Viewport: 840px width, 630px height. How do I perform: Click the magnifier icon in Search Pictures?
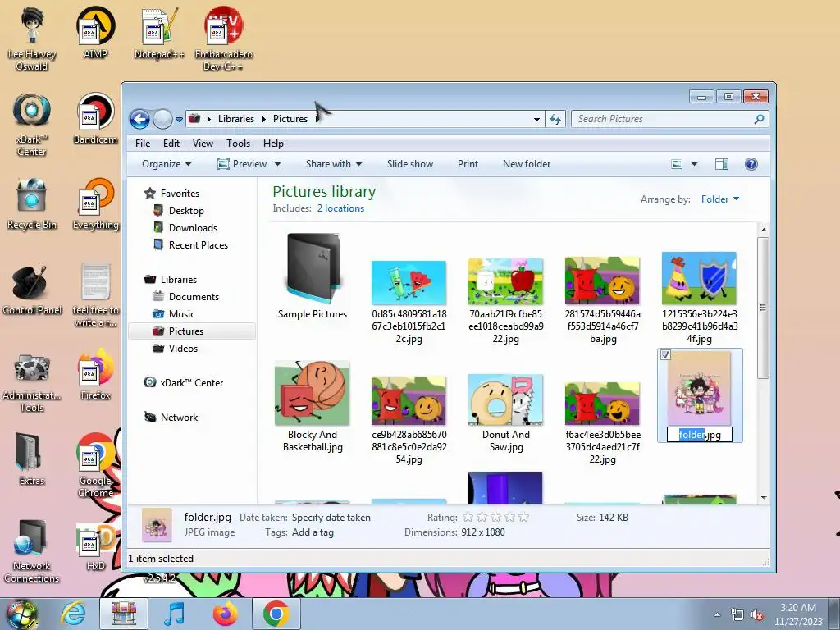pyautogui.click(x=759, y=119)
